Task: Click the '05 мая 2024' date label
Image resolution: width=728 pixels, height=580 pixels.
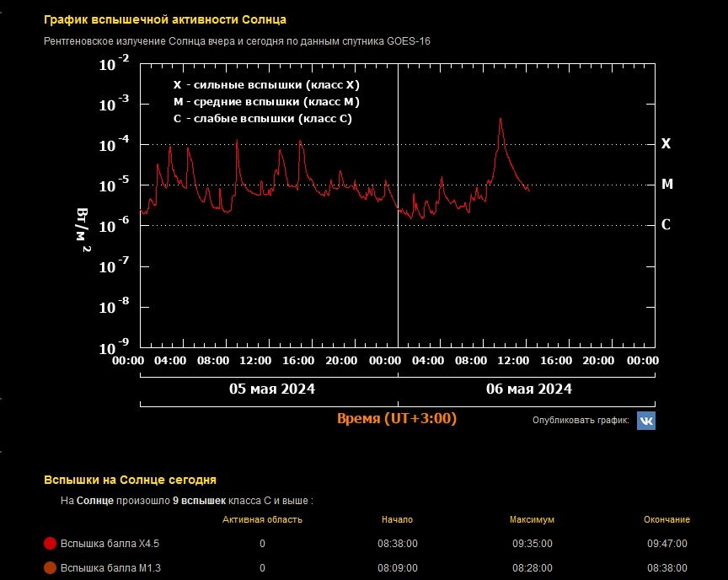Action: click(x=272, y=389)
